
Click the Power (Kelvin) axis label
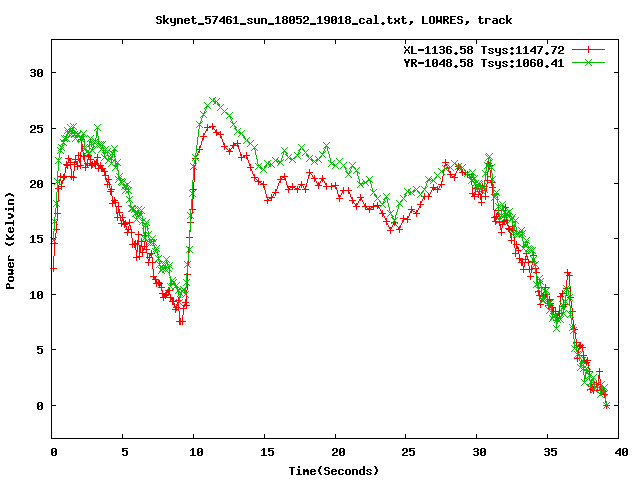tap(10, 241)
